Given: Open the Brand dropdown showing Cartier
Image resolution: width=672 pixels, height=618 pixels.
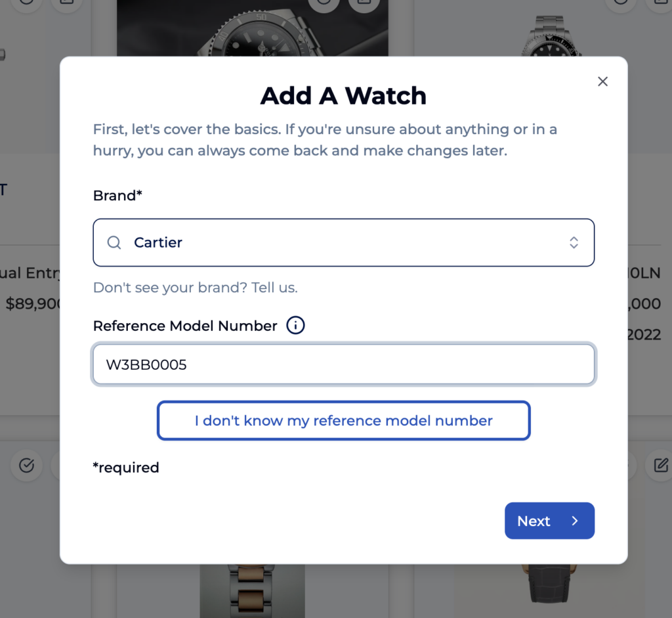Looking at the screenshot, I should [x=344, y=242].
